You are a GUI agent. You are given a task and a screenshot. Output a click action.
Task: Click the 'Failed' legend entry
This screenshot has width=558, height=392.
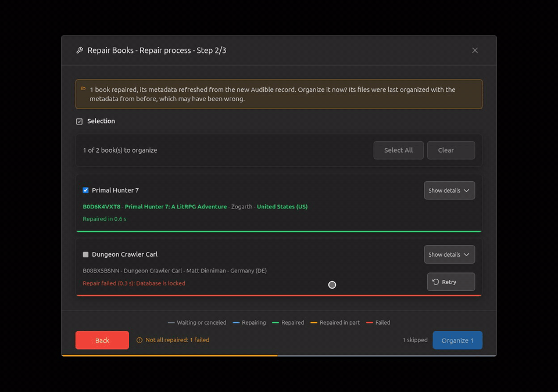point(378,322)
